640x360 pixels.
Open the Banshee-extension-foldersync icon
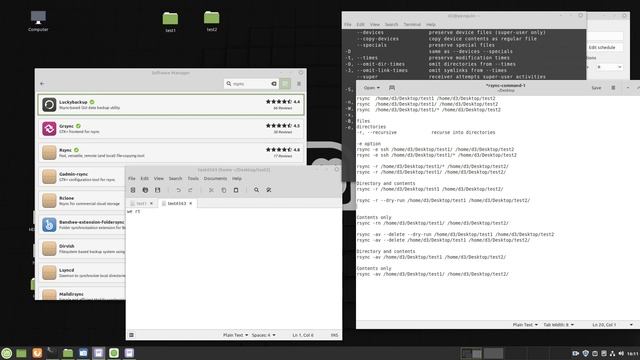click(x=49, y=224)
